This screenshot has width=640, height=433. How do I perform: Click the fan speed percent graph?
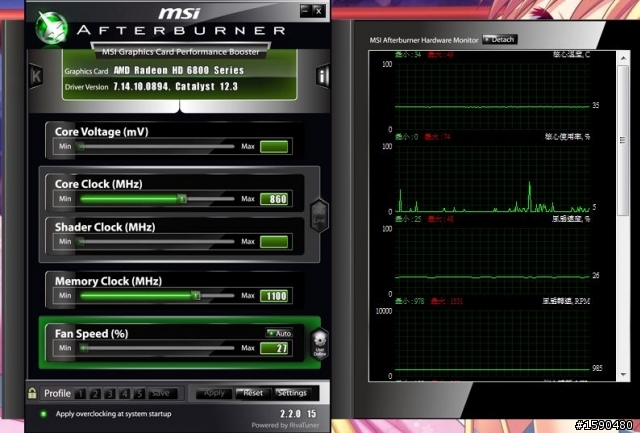click(492, 262)
